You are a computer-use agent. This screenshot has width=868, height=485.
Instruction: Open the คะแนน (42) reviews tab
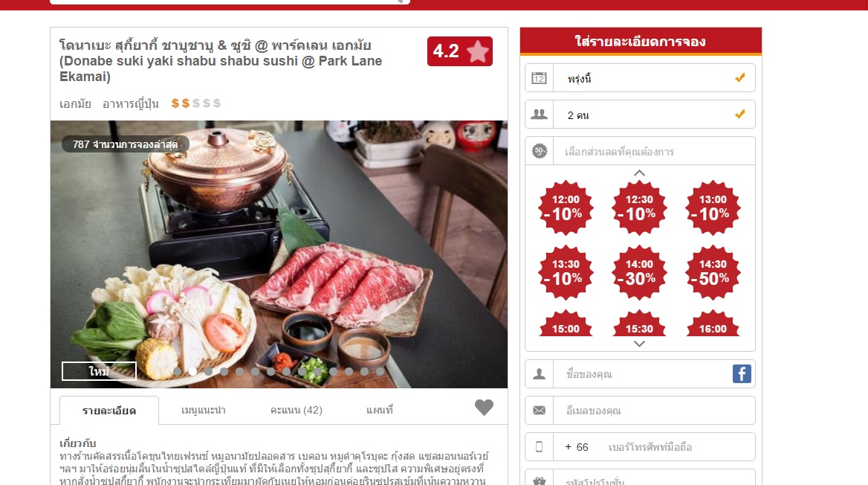click(297, 410)
